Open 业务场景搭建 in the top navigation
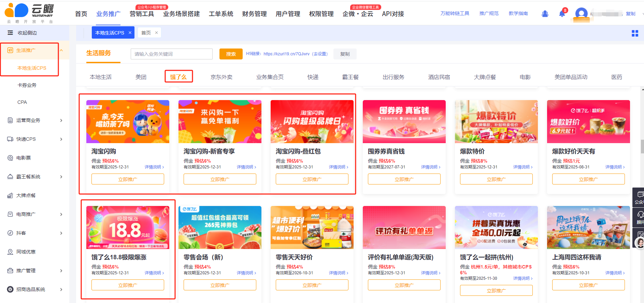 coord(182,14)
